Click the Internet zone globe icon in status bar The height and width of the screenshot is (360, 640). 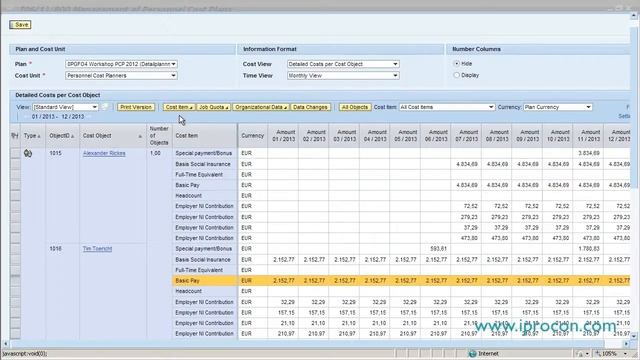[x=472, y=354]
